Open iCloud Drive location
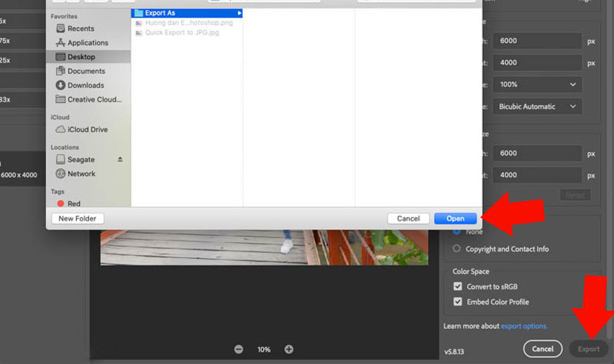Viewport: 614px width, 364px height. (x=81, y=129)
